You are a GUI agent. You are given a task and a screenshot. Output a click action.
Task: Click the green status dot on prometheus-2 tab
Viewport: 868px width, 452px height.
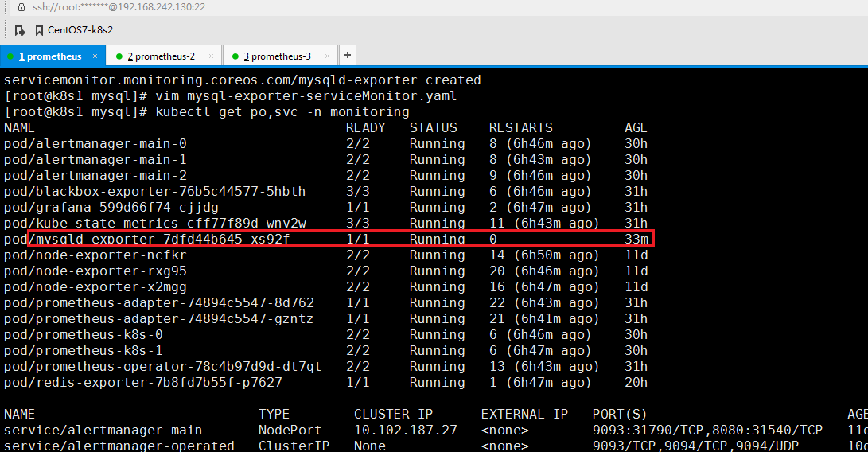point(119,56)
